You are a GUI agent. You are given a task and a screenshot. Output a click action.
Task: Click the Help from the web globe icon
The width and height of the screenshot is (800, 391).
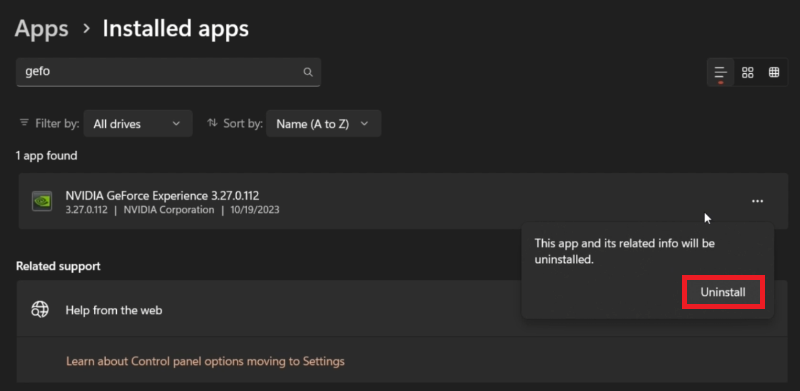point(40,309)
